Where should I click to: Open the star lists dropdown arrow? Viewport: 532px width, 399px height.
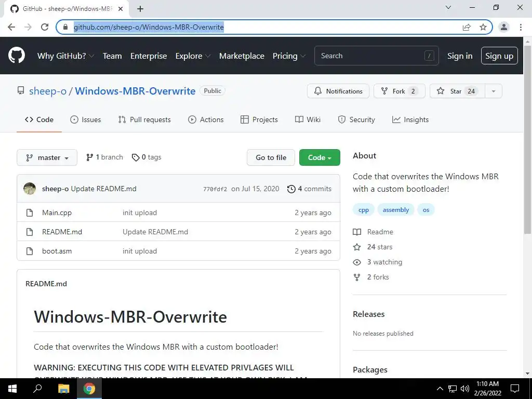point(494,91)
